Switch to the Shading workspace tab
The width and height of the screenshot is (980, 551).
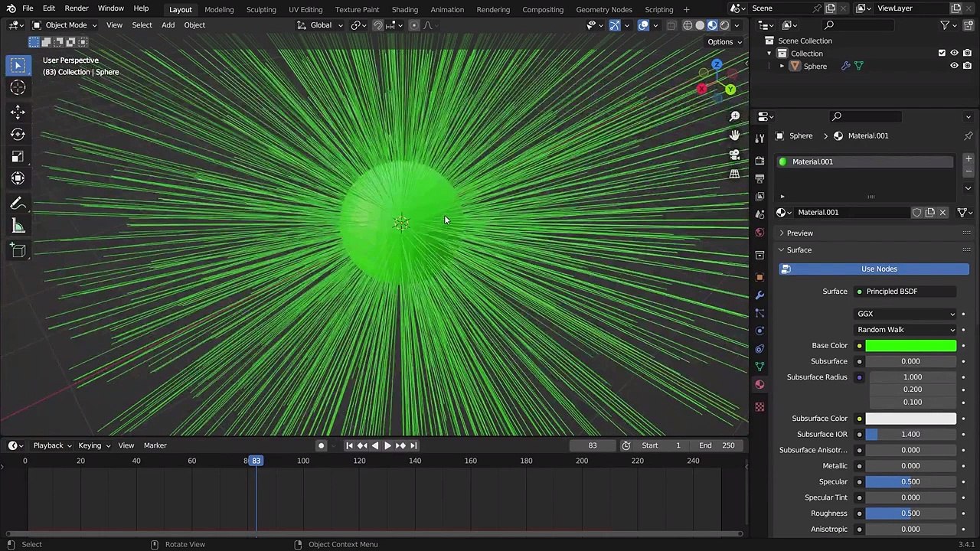point(405,9)
